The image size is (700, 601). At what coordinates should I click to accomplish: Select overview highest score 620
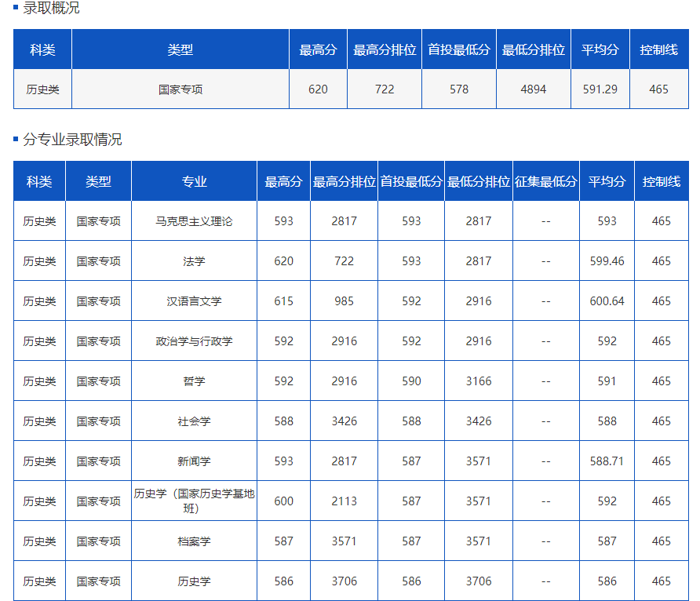tap(318, 89)
